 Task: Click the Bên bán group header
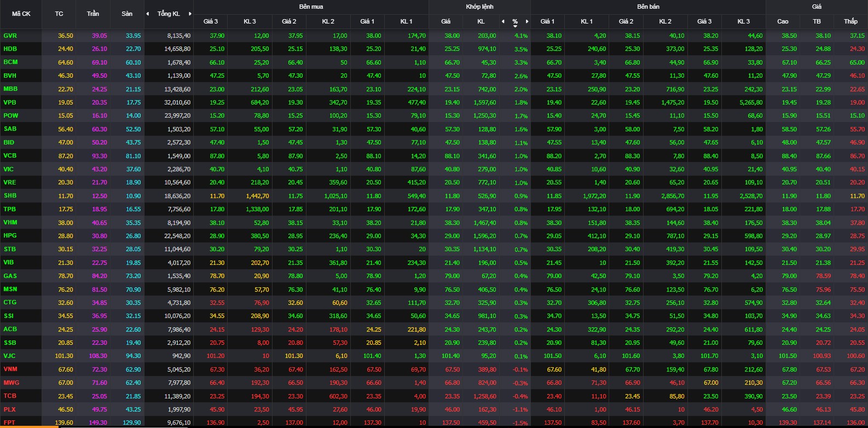pos(648,7)
